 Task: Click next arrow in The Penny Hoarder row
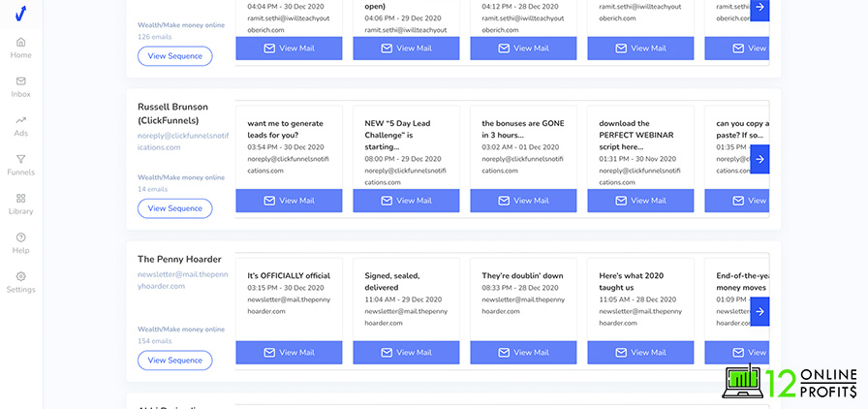pyautogui.click(x=760, y=311)
